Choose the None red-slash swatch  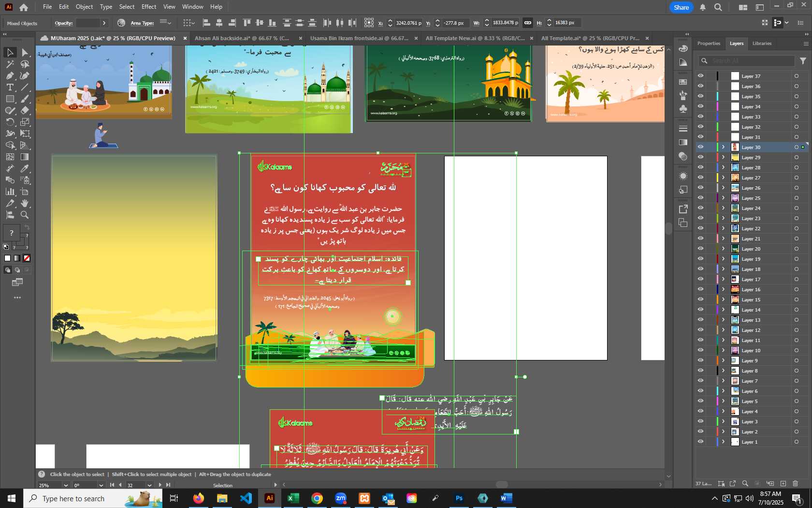tap(27, 258)
